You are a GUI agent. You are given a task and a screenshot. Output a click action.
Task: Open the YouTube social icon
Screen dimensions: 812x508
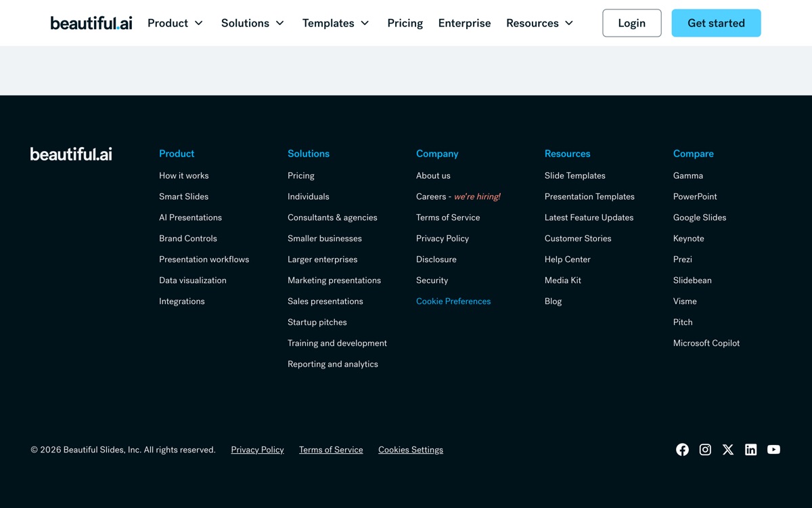pos(773,450)
